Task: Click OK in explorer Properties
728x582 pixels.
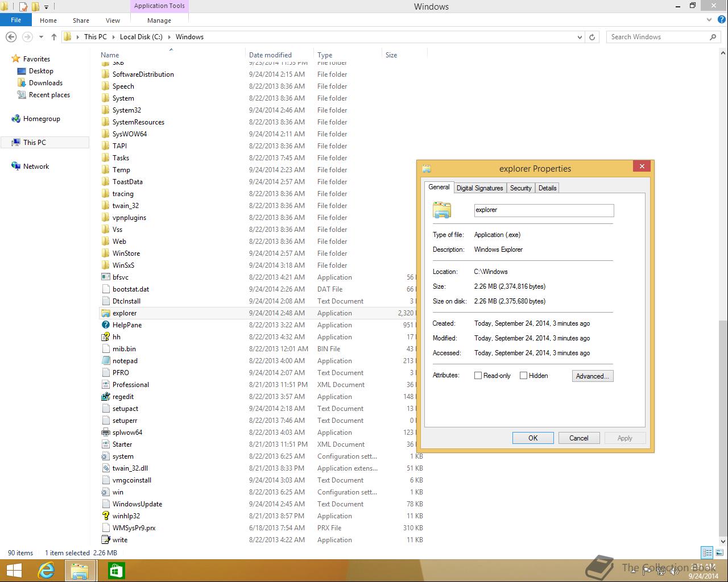Action: tap(533, 438)
